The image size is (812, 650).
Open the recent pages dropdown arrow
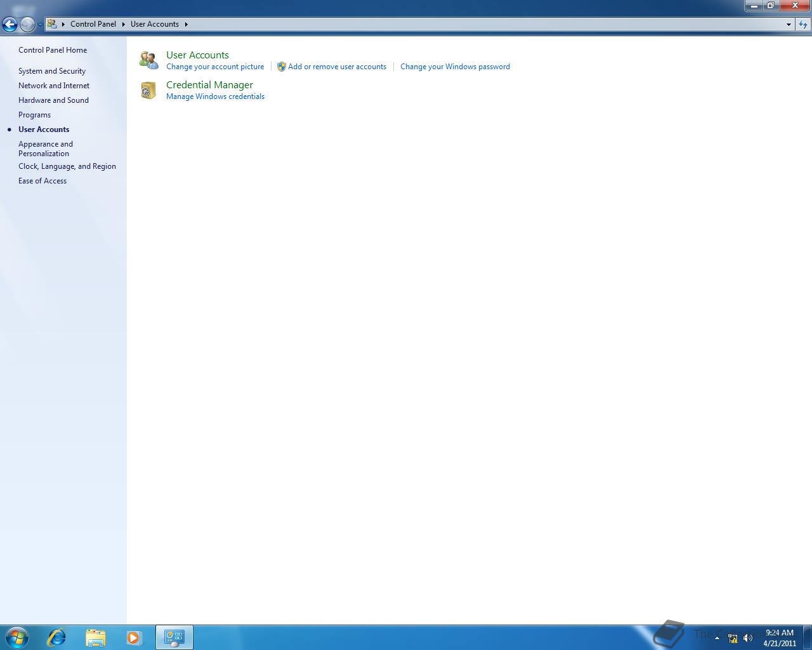40,25
